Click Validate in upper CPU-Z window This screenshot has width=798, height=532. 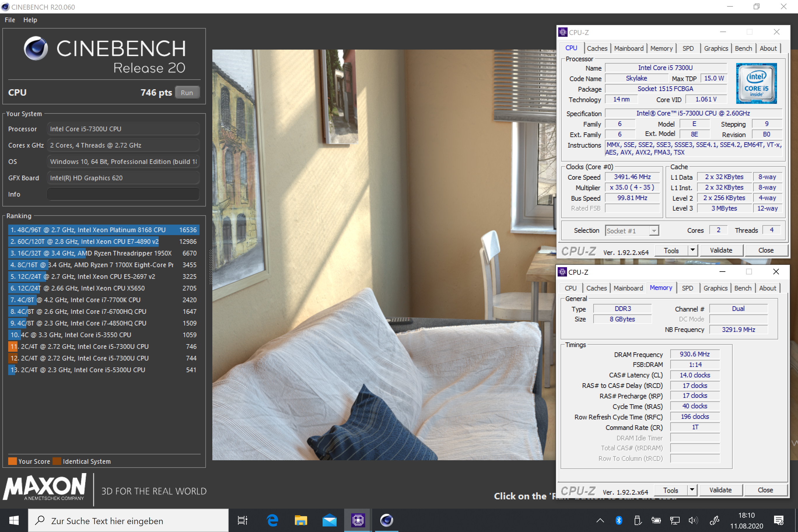click(x=721, y=251)
